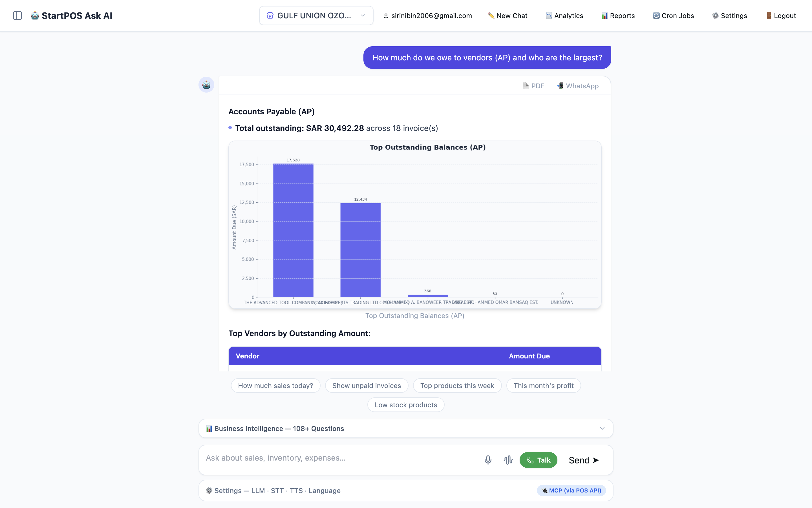Viewport: 812px width, 508px height.
Task: Open sirinibin2006@gmail.com account text
Action: tap(431, 16)
